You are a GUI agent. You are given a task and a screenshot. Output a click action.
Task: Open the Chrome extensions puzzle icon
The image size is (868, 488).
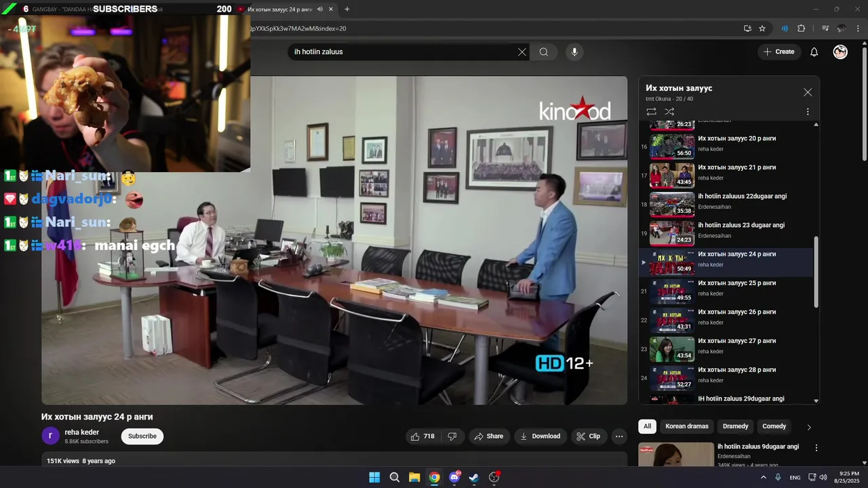801,28
